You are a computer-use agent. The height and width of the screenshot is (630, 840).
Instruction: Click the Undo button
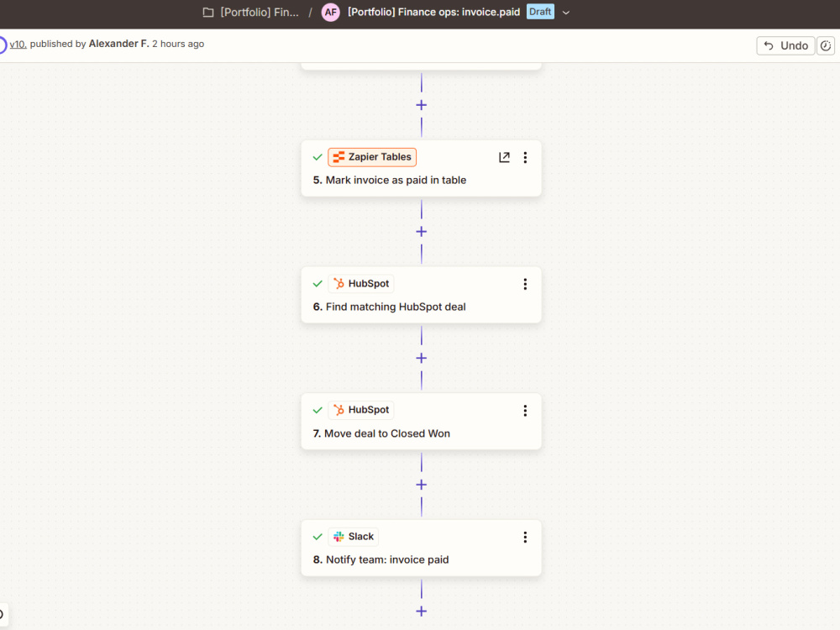785,45
